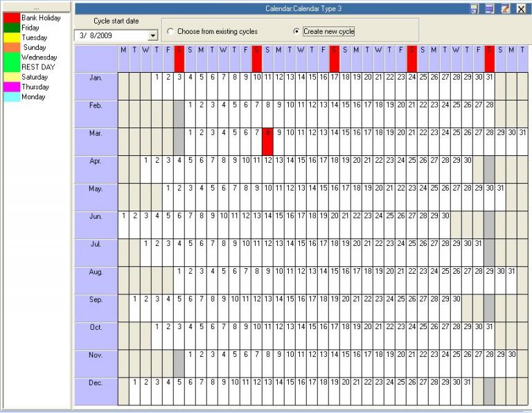Click the 'Monday' legend label
This screenshot has height=413, width=532.
click(33, 96)
